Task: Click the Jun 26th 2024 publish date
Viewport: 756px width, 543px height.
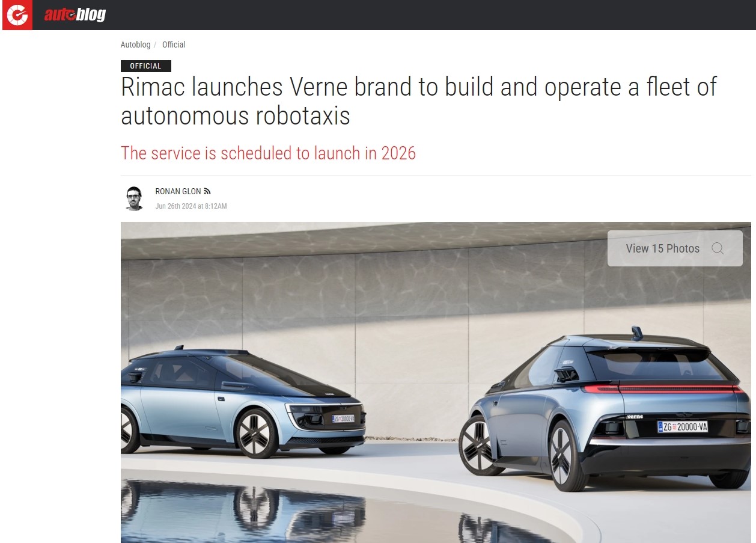Action: [x=191, y=206]
